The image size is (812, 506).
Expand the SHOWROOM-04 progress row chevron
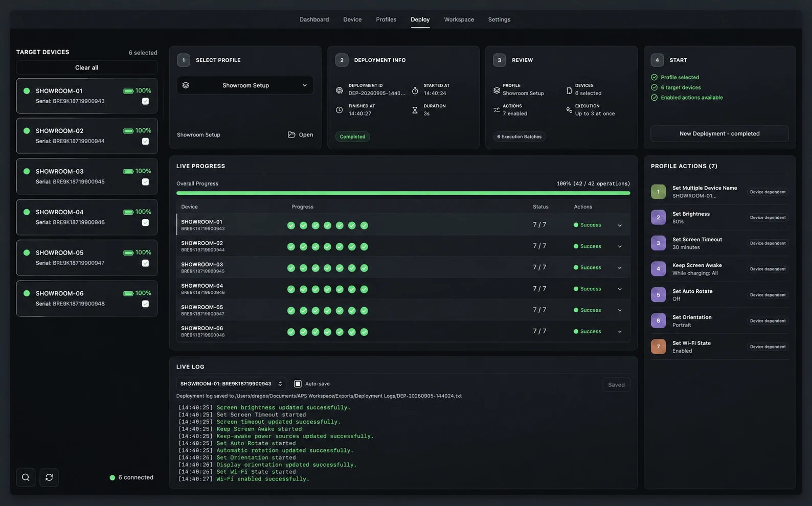620,289
